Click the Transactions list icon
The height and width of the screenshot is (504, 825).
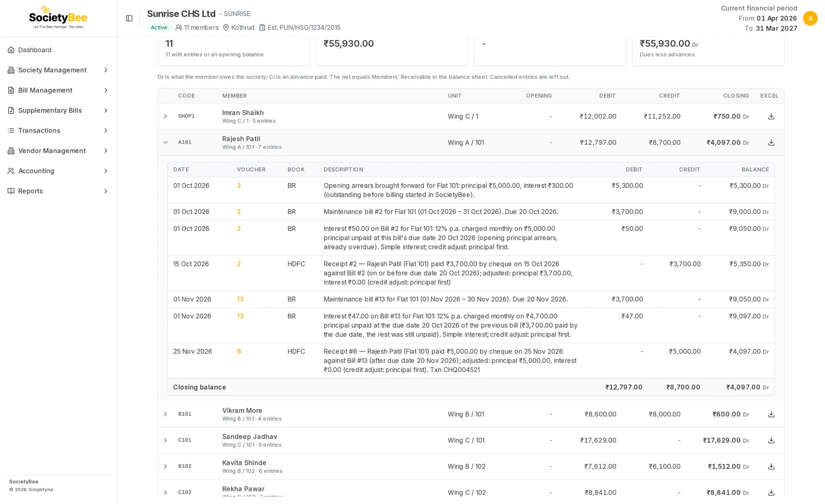pos(11,130)
